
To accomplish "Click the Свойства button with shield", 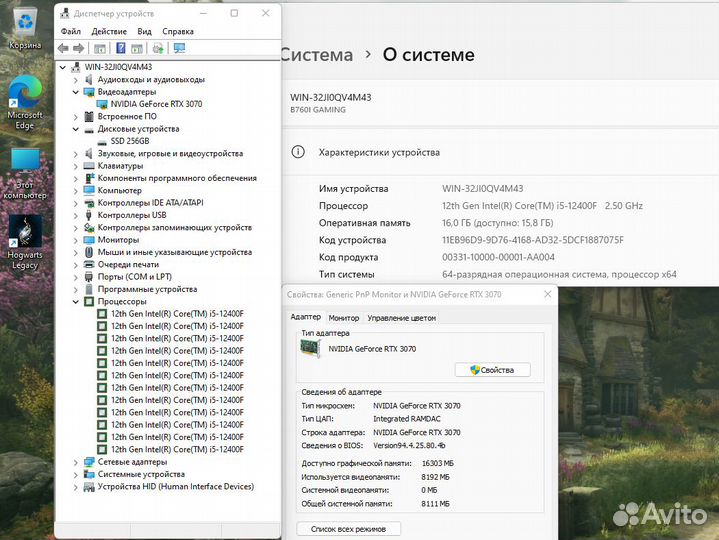I will 492,369.
